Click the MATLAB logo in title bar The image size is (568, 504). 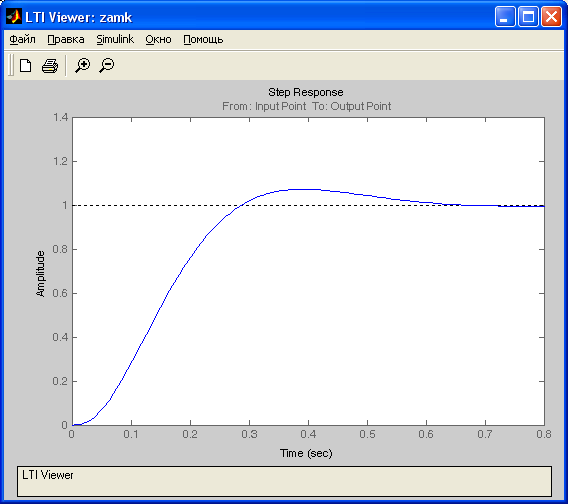[14, 17]
